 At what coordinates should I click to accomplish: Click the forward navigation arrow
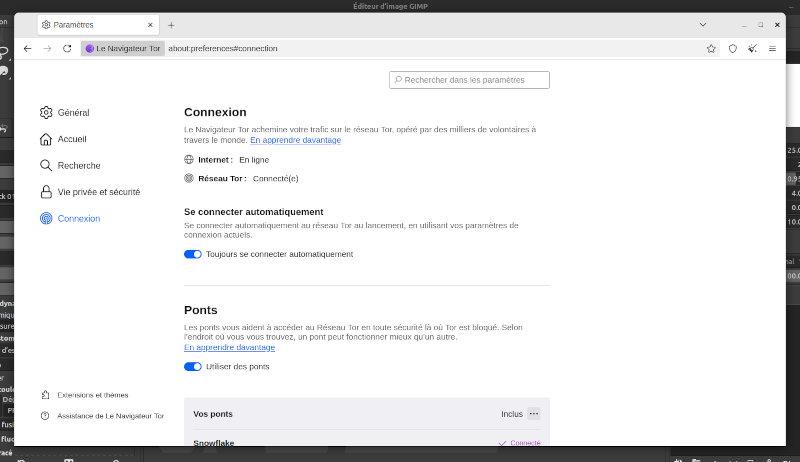click(47, 48)
